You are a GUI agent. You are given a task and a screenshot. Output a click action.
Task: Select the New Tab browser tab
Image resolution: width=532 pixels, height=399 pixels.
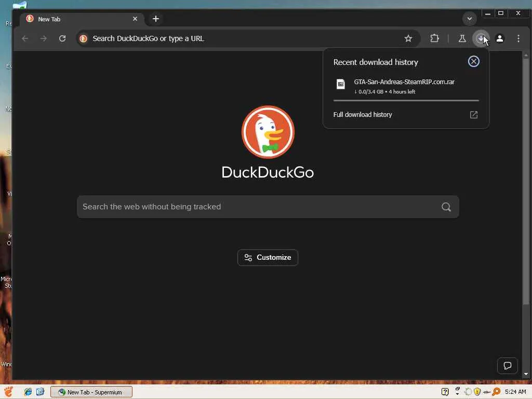(82, 19)
